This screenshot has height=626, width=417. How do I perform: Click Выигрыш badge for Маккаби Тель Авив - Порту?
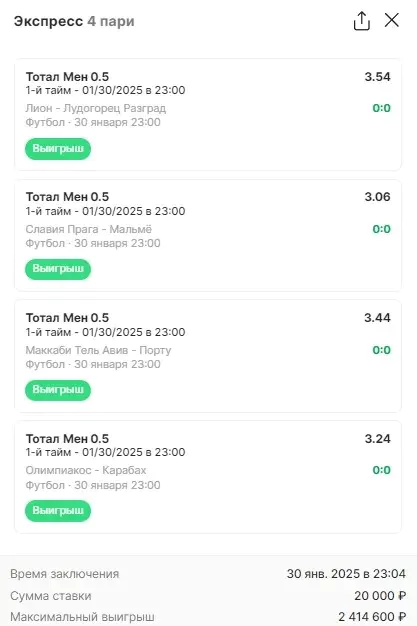point(58,390)
